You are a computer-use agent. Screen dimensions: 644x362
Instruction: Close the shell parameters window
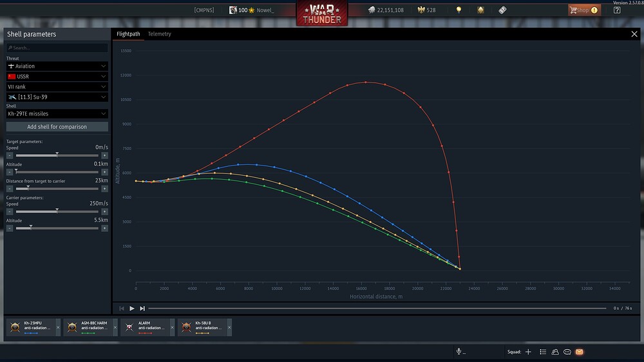[634, 34]
